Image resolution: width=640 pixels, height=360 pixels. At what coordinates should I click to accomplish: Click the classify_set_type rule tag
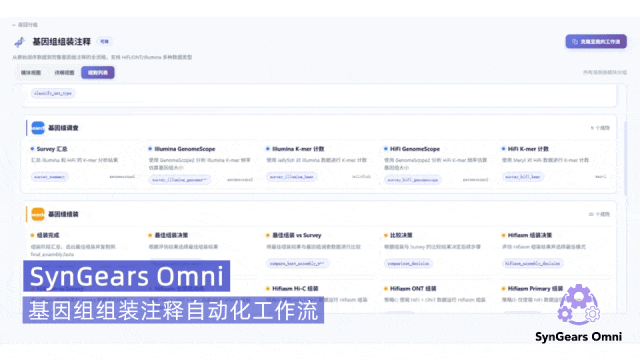click(53, 93)
